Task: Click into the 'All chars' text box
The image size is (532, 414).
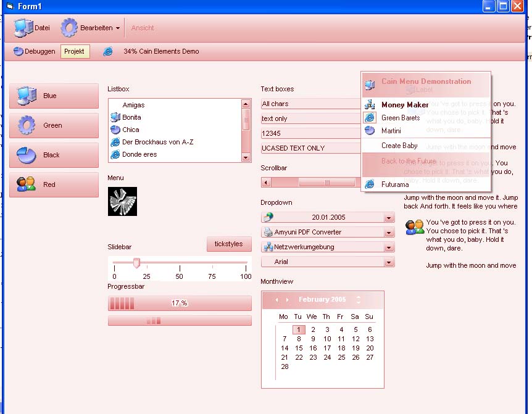Action: click(x=309, y=104)
